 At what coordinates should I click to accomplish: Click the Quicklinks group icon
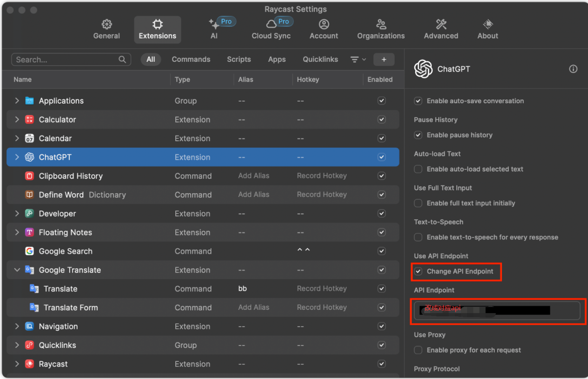30,345
